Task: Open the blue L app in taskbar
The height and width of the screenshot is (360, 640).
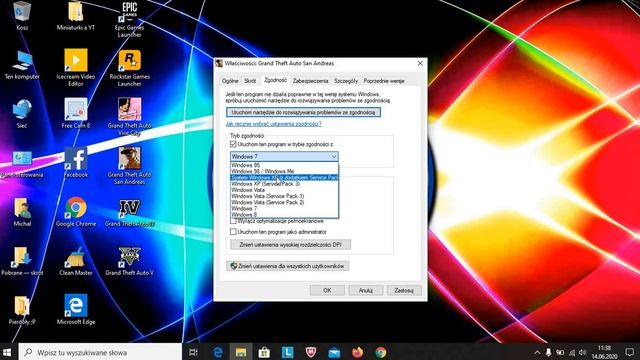Action: (x=287, y=352)
